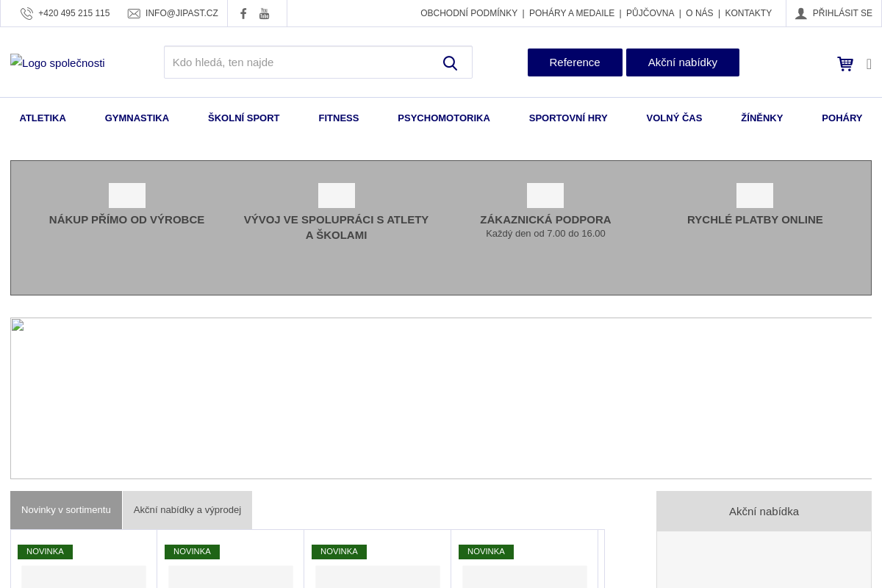Click the Reference button
The width and height of the screenshot is (882, 588).
[x=575, y=62]
